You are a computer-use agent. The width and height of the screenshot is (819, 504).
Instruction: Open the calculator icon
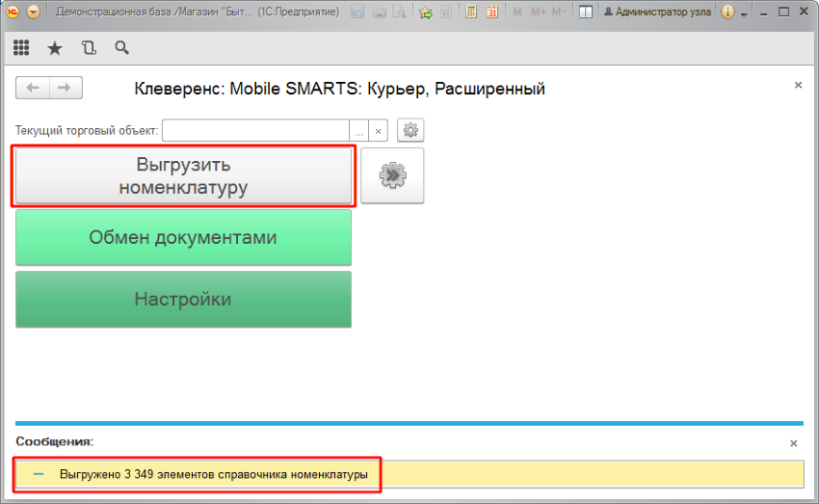(471, 12)
